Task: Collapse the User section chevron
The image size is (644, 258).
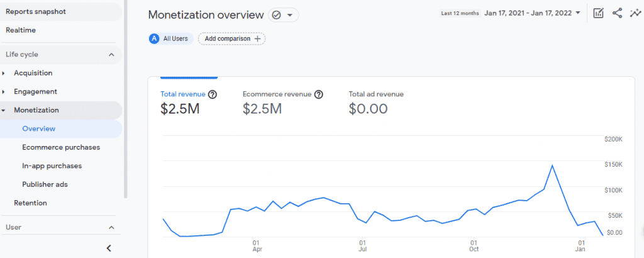Action: 111,227
